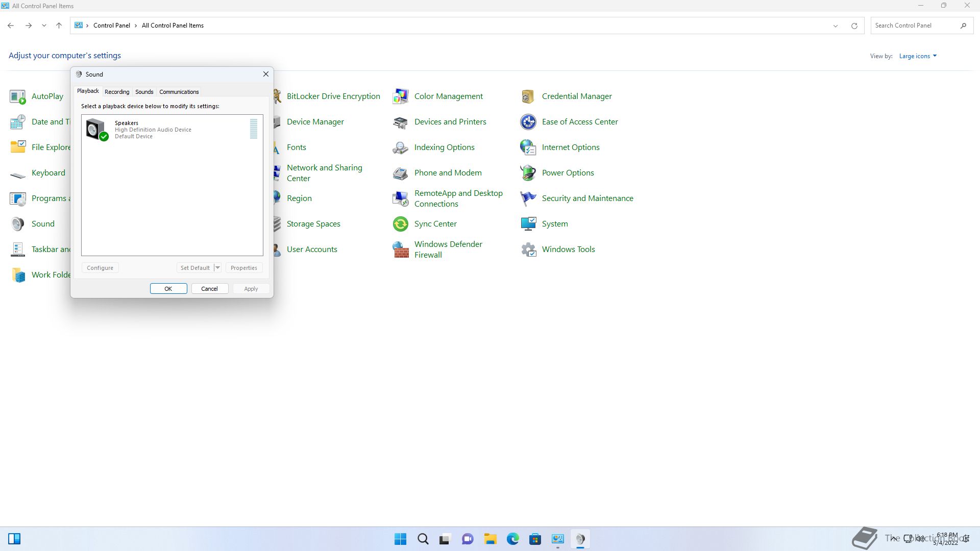Close the Sound dialog with the X
Image resolution: width=980 pixels, height=551 pixels.
coord(266,74)
